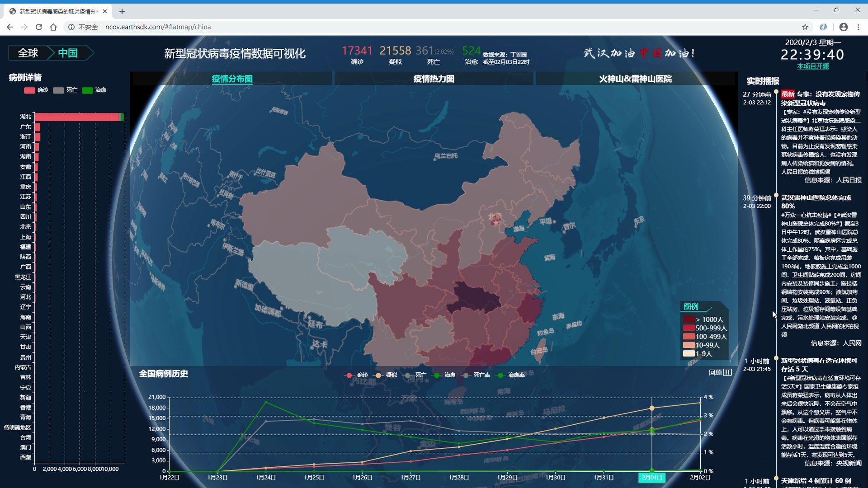This screenshot has width=868, height=488.
Task: Toggle 疑似 line in history chart legend
Action: click(386, 375)
